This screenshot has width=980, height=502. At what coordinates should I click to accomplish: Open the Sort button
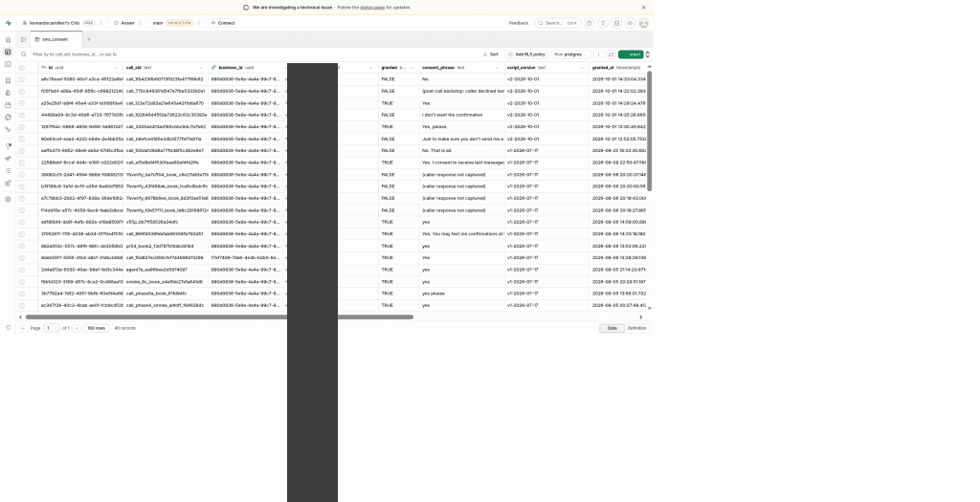click(491, 55)
